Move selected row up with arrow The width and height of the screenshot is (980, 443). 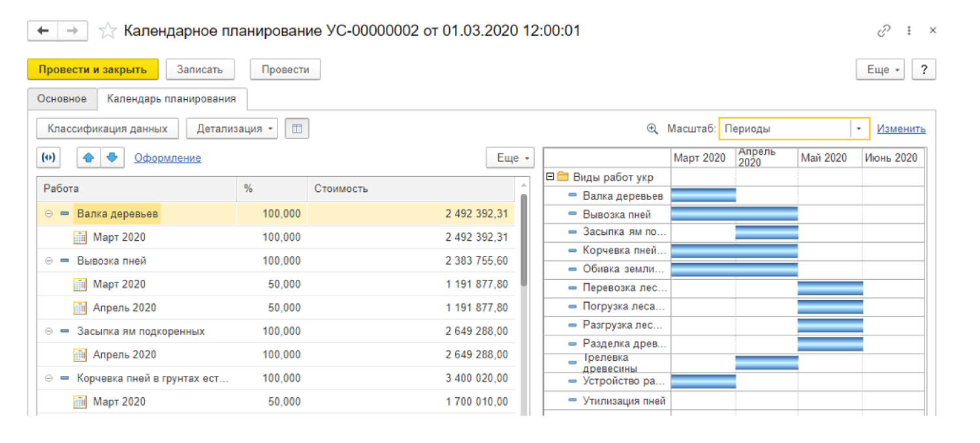tap(89, 157)
